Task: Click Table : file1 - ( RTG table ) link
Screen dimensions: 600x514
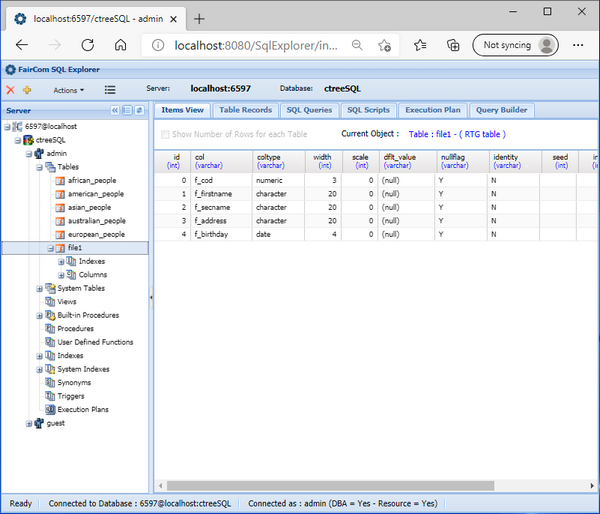Action: 457,134
